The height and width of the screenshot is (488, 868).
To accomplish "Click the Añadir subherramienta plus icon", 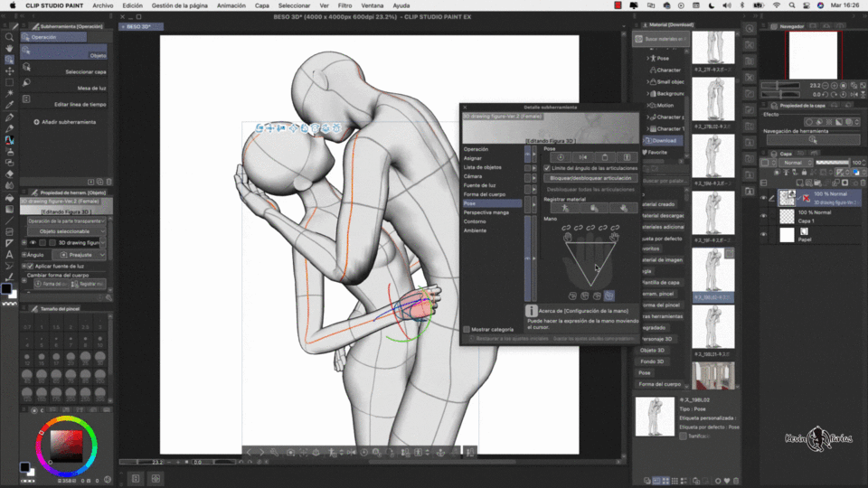I will tap(36, 122).
